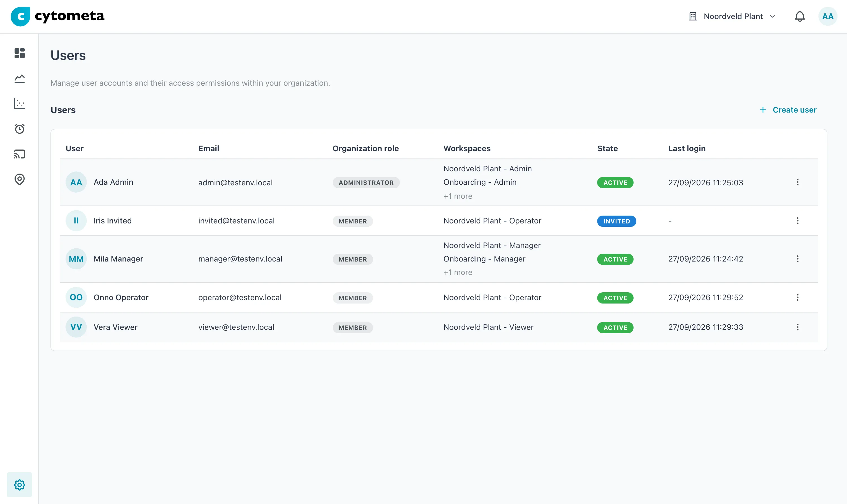Click the Organization role column header
Viewport: 847px width, 504px height.
pos(365,148)
